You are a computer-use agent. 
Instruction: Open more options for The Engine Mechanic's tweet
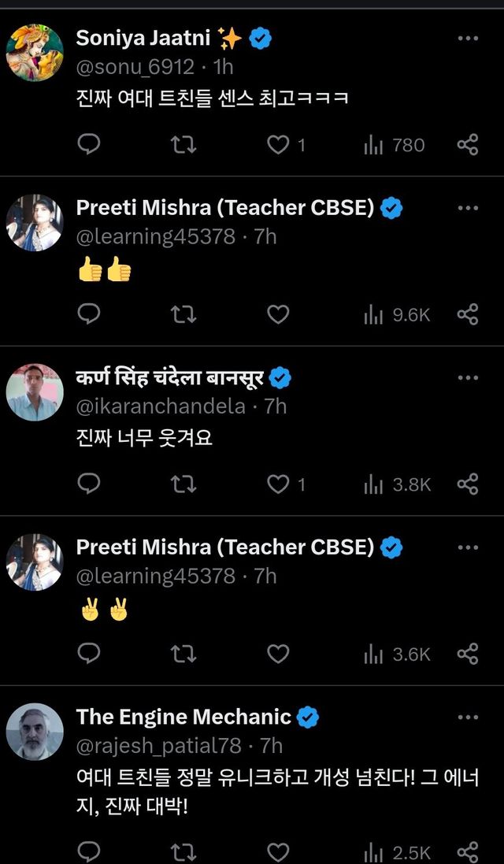468,718
